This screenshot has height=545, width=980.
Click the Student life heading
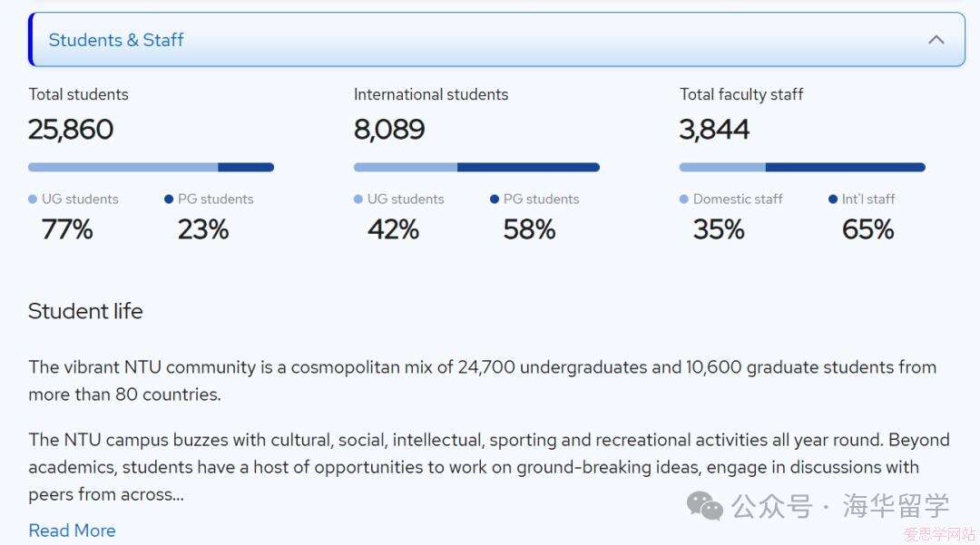[85, 311]
